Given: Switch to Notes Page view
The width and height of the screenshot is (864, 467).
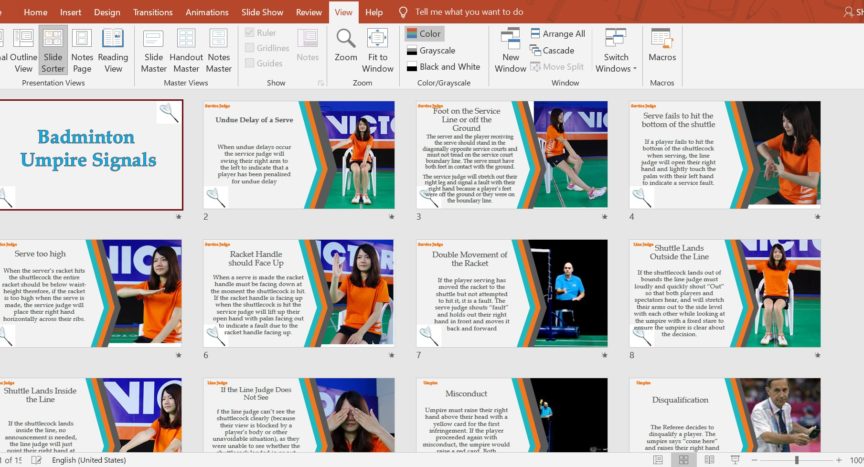Looking at the screenshot, I should (x=82, y=49).
